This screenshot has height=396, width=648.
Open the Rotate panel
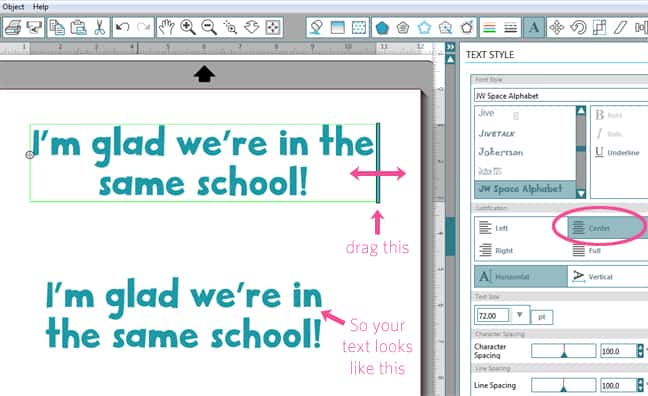pyautogui.click(x=578, y=28)
